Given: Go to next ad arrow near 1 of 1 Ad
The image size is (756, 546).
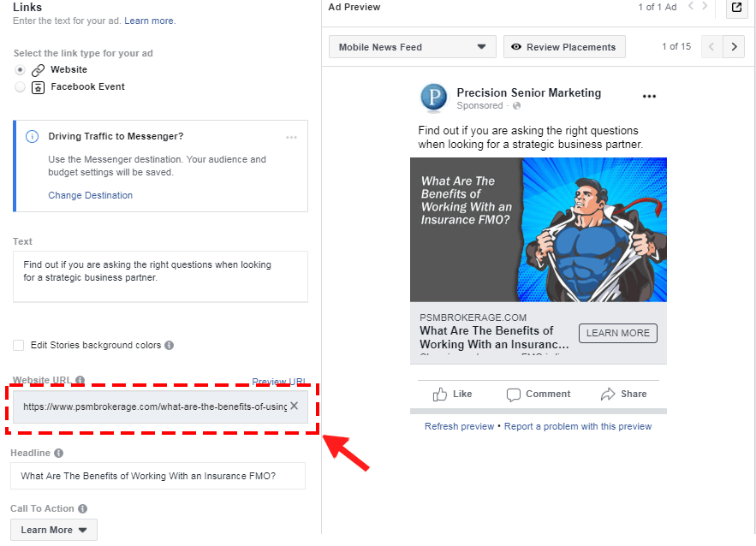Looking at the screenshot, I should click(x=705, y=6).
